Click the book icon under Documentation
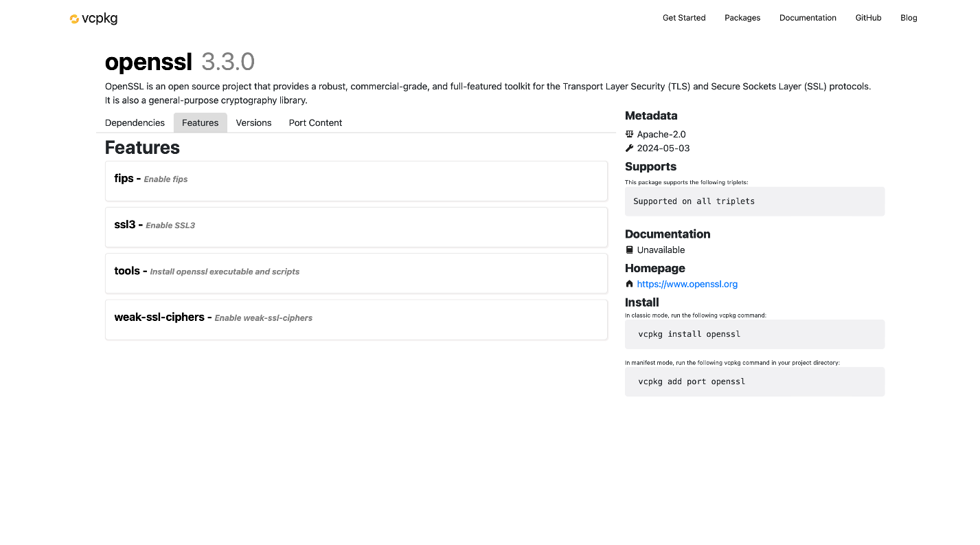Image resolution: width=980 pixels, height=545 pixels. [629, 249]
